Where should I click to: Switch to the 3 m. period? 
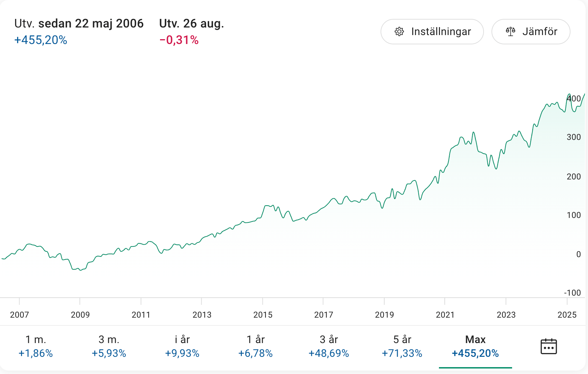pyautogui.click(x=109, y=346)
